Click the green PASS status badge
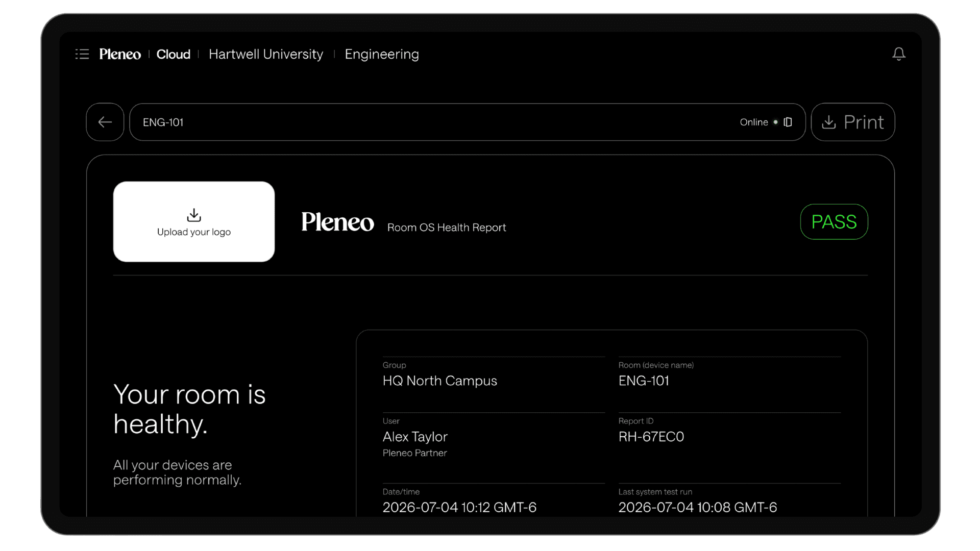The width and height of the screenshot is (980, 551). [834, 222]
